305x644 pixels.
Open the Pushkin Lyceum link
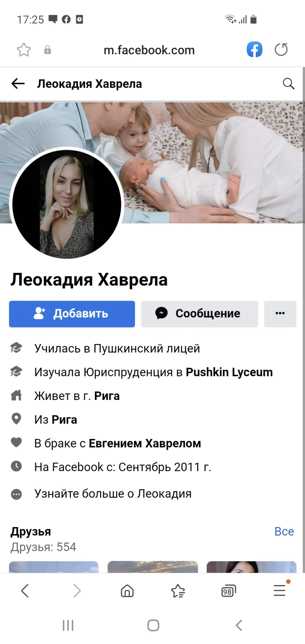(229, 372)
